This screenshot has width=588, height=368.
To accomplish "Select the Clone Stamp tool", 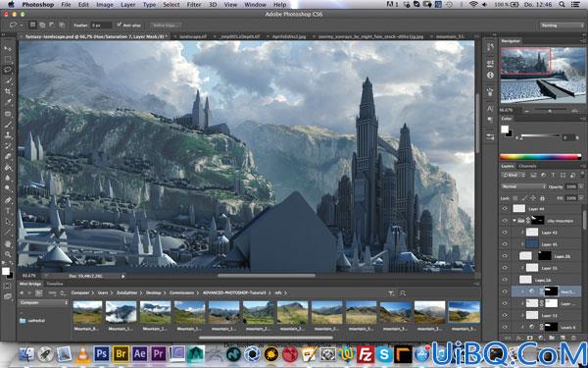I will [8, 135].
